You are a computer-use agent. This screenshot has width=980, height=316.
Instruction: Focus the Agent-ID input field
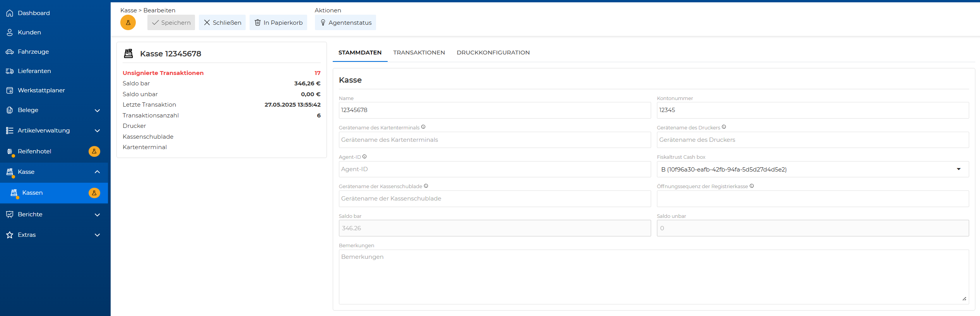pyautogui.click(x=495, y=169)
